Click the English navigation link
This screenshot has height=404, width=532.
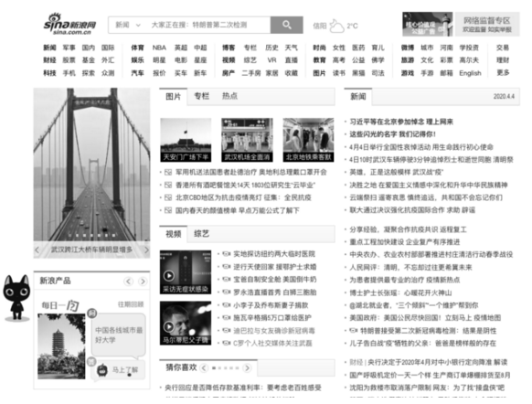pyautogui.click(x=470, y=73)
